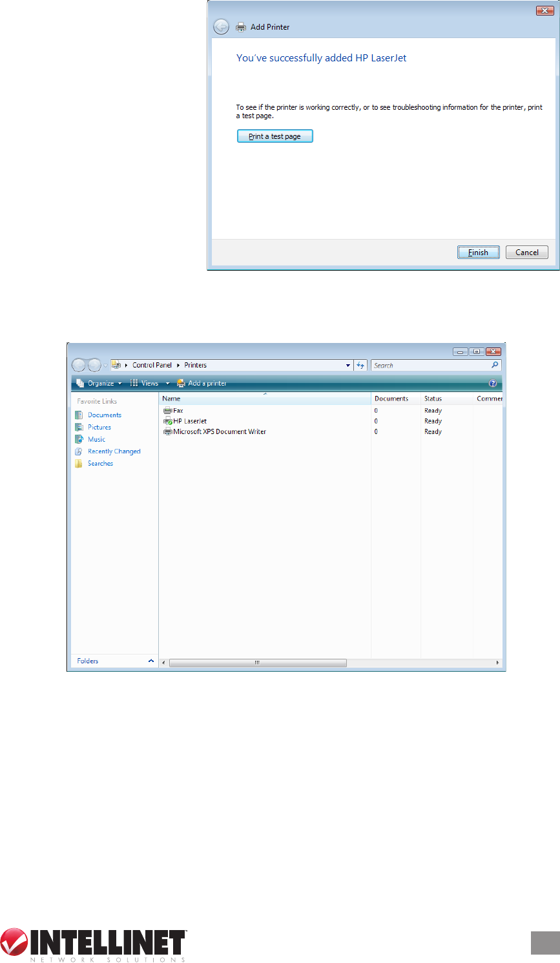Sort by the Status column header

[x=447, y=399]
